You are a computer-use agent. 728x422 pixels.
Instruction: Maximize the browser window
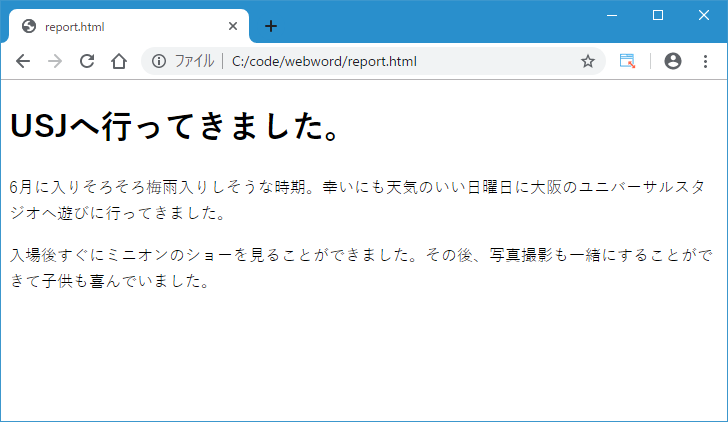[658, 15]
